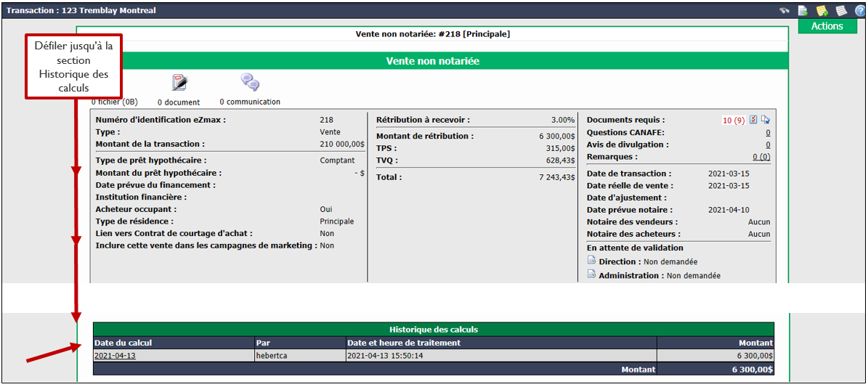Click the Historique des calculs section header
Viewport: 868px width, 387px height.
click(434, 330)
